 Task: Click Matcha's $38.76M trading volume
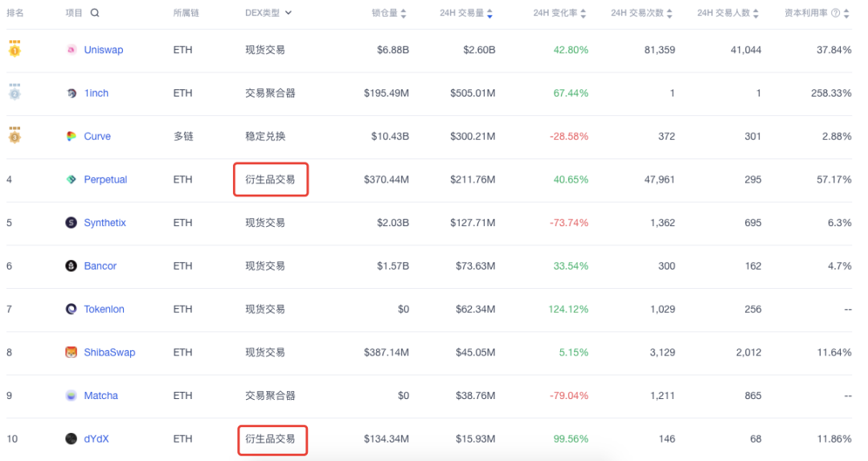point(476,396)
